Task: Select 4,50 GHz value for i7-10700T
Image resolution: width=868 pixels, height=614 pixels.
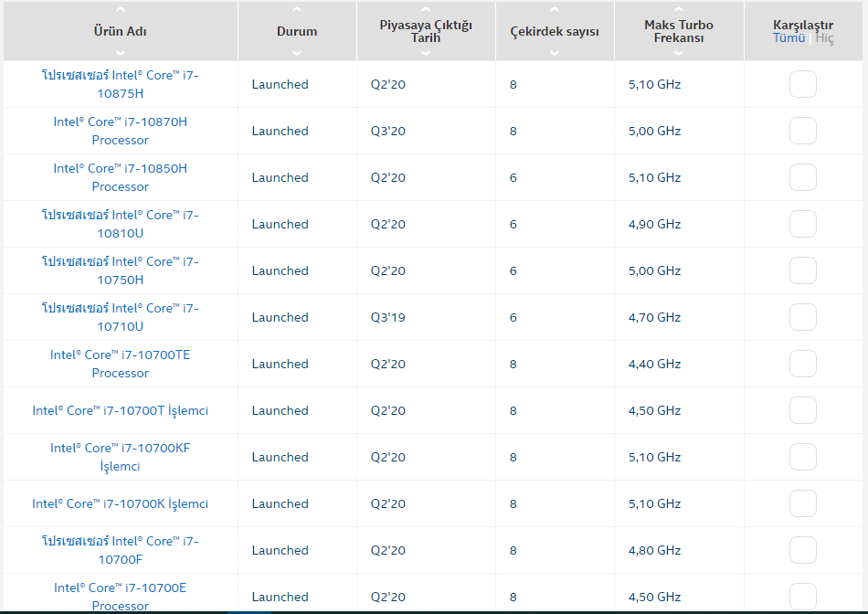Action: point(654,410)
